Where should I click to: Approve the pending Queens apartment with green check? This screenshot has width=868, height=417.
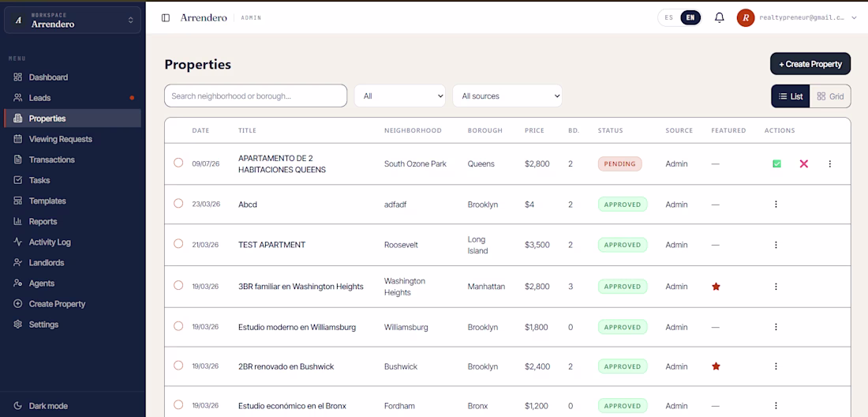(x=776, y=164)
